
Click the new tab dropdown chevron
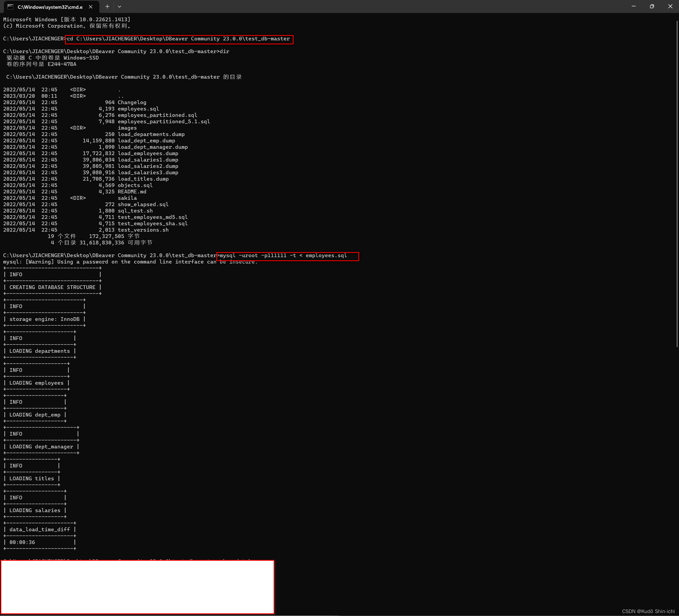(119, 6)
